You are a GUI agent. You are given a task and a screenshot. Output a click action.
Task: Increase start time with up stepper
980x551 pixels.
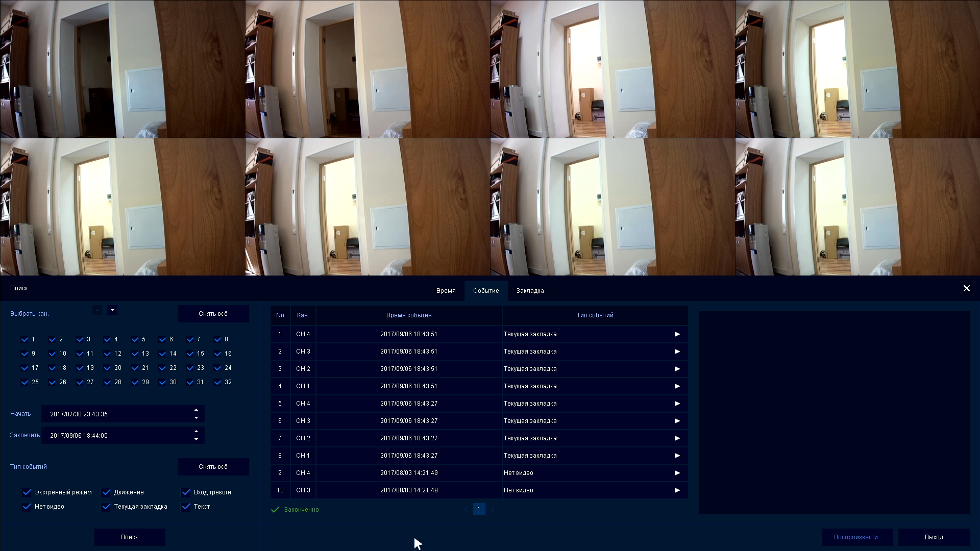(x=197, y=410)
